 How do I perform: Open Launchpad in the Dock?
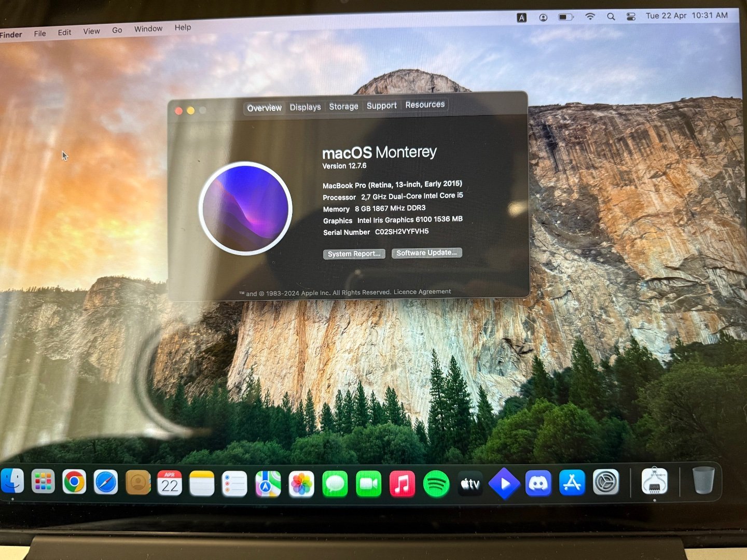coord(43,482)
